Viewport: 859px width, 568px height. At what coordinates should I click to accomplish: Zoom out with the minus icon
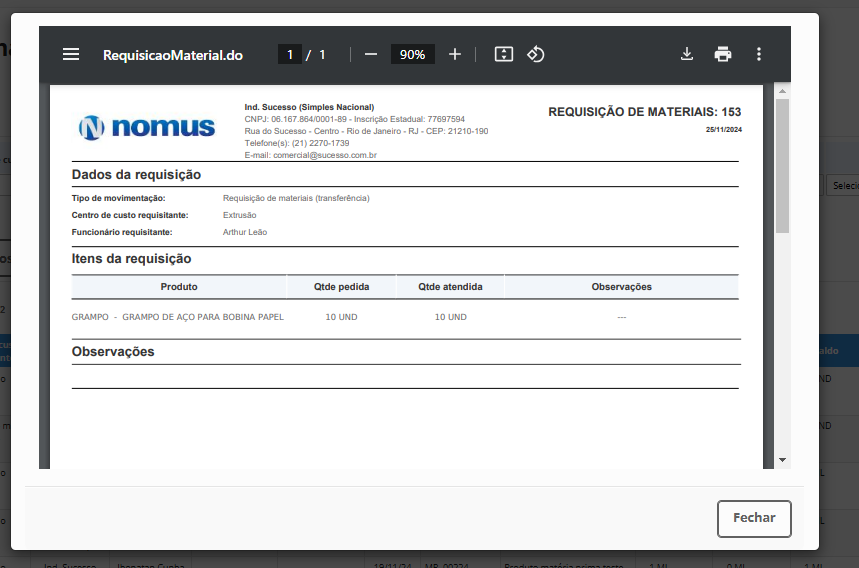pyautogui.click(x=371, y=54)
